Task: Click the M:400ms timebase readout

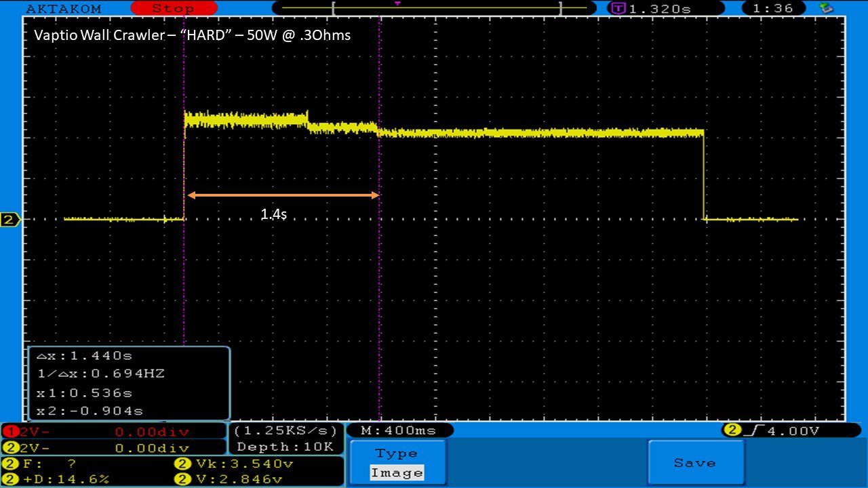Action: [x=400, y=430]
